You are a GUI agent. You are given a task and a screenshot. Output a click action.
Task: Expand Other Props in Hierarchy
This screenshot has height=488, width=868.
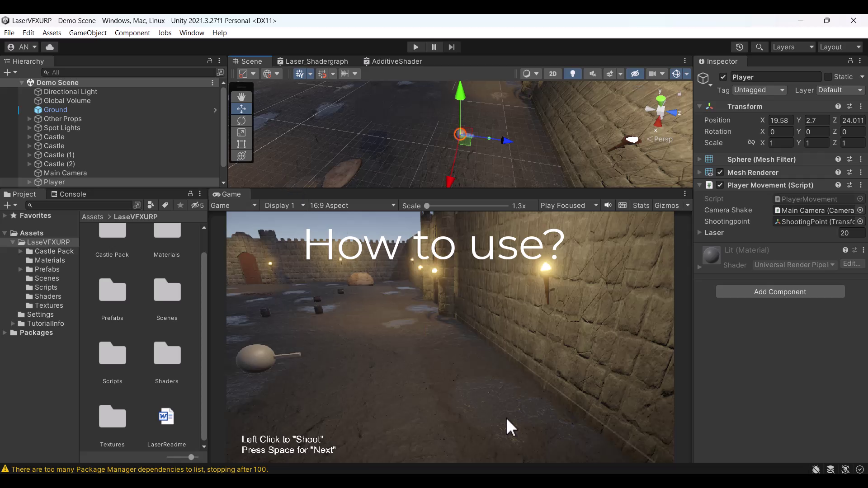click(29, 119)
